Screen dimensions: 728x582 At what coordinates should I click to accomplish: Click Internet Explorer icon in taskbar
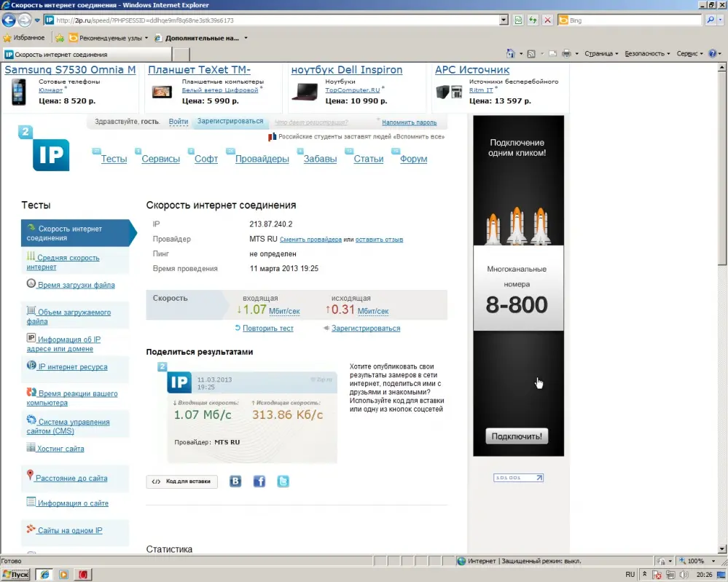point(44,575)
